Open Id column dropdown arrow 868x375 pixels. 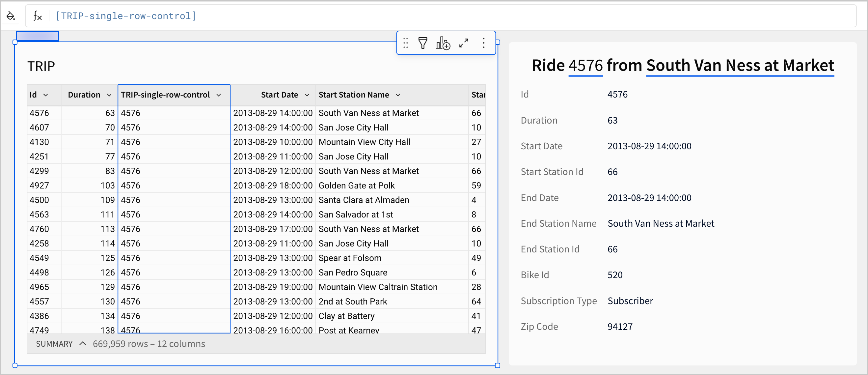46,95
